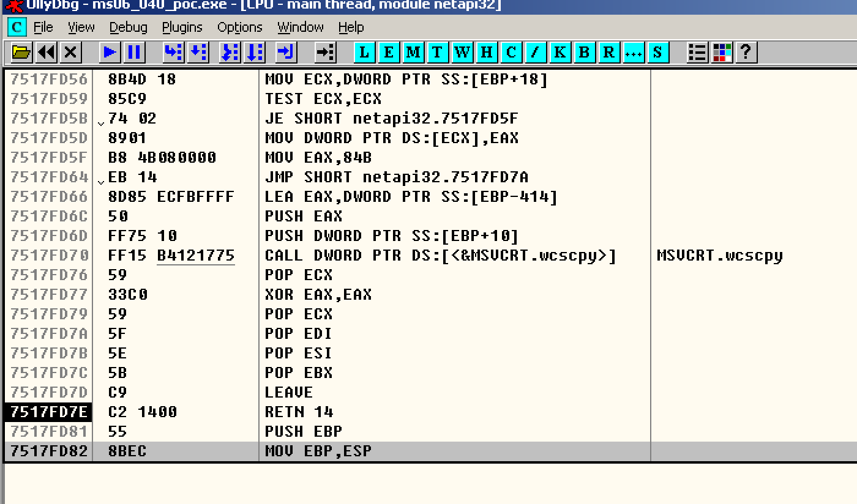Show Executable modules window (E button)
Screen dimensions: 857x504
(389, 52)
